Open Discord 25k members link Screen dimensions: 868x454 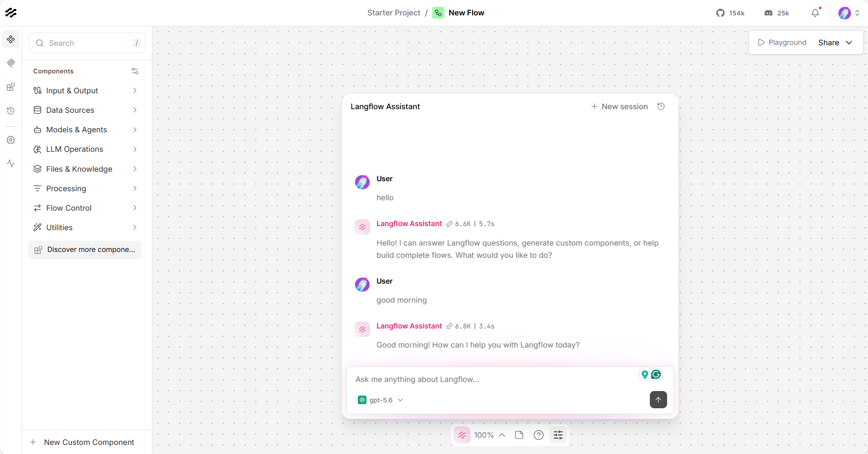pyautogui.click(x=777, y=13)
